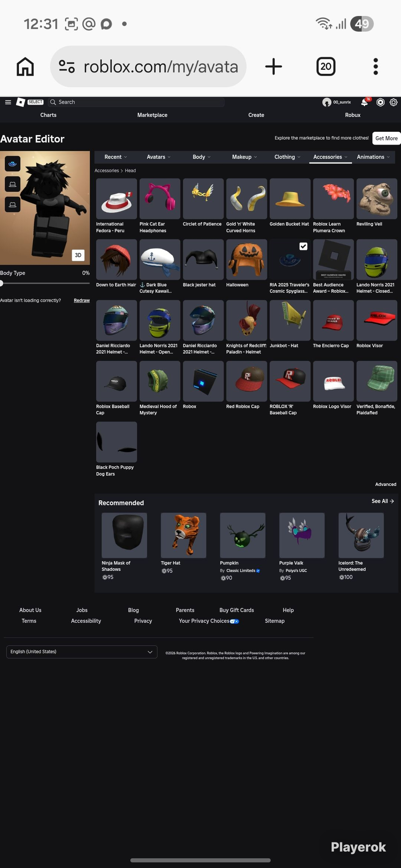Switch avatar preview with the 3D button

pyautogui.click(x=78, y=255)
